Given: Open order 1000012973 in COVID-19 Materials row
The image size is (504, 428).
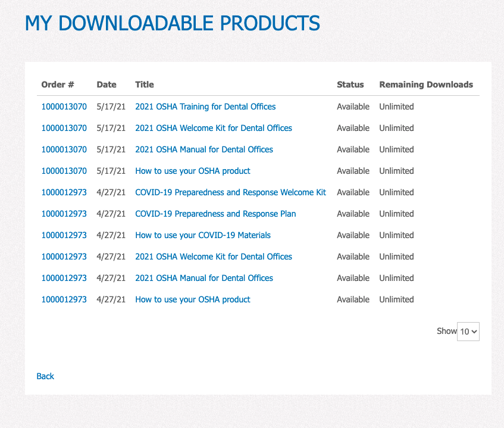Looking at the screenshot, I should point(64,235).
